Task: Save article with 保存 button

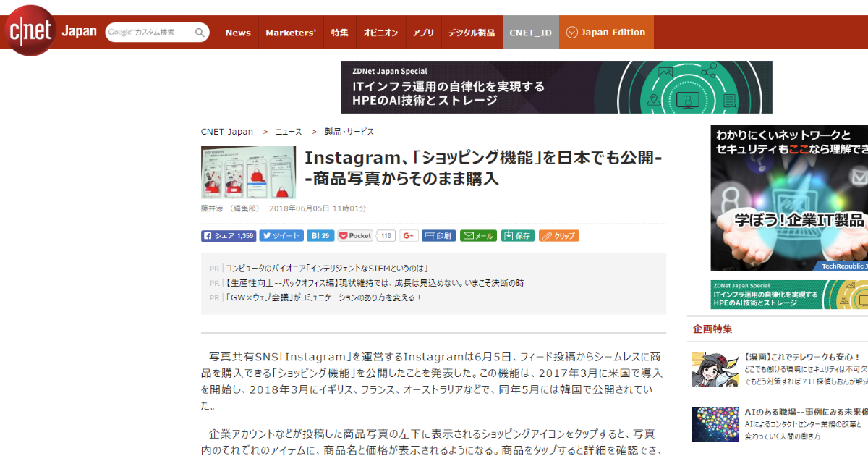Action: 518,236
